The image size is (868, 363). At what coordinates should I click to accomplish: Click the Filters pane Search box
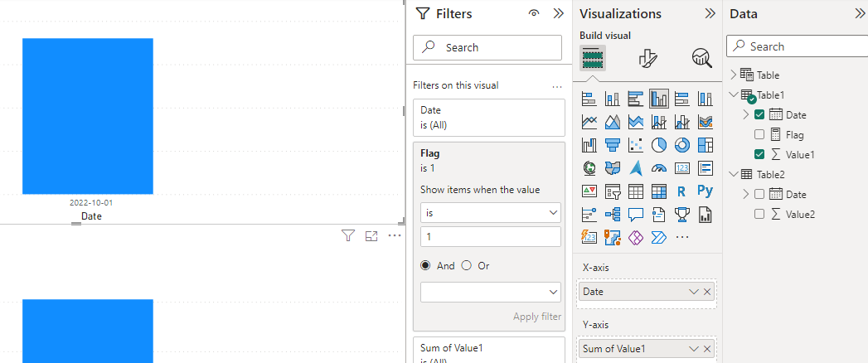coord(487,47)
